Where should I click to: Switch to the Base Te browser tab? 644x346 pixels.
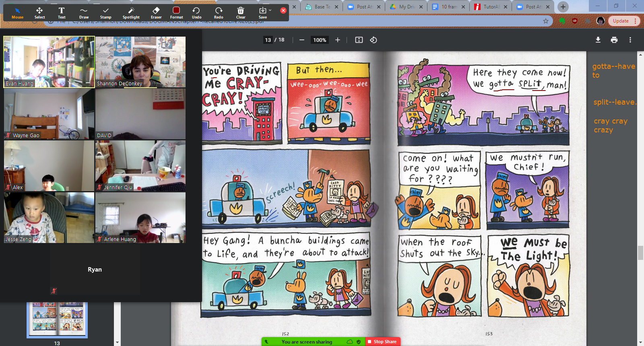[x=322, y=7]
